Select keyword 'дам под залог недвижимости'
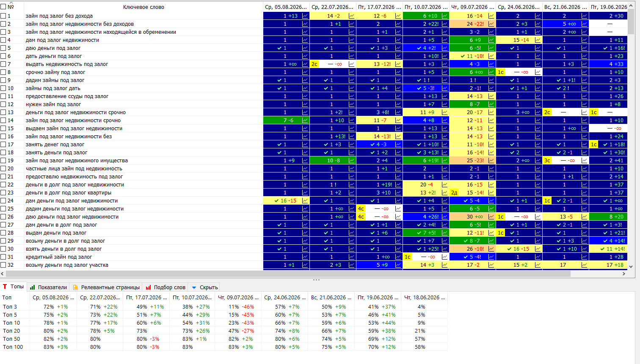The image size is (640, 364). [62, 40]
